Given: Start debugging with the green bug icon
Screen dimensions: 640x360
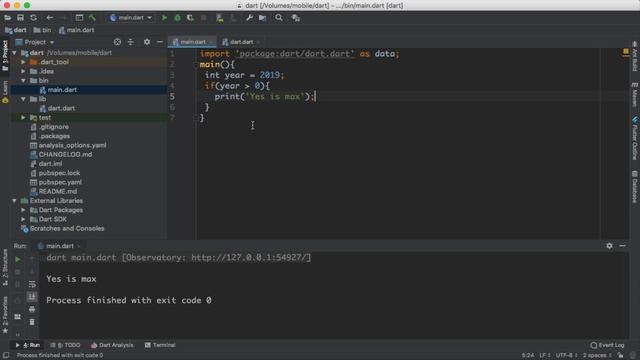Looking at the screenshot, I should tap(177, 18).
